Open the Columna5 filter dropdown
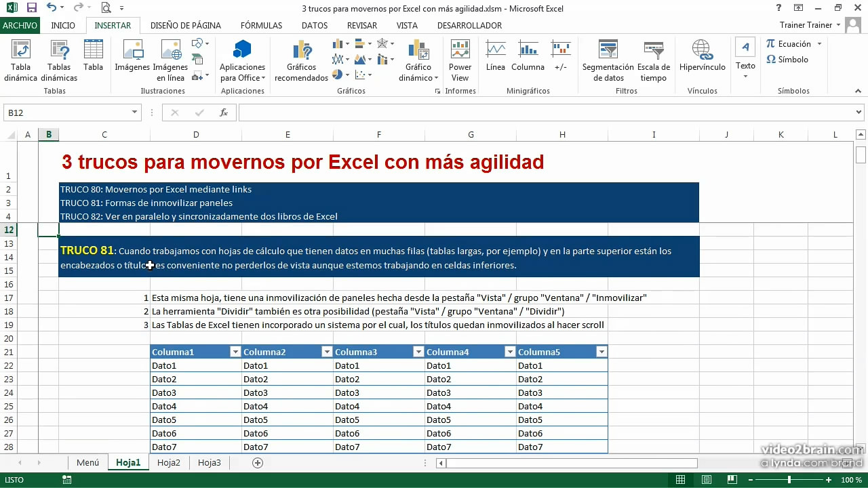 coord(601,352)
